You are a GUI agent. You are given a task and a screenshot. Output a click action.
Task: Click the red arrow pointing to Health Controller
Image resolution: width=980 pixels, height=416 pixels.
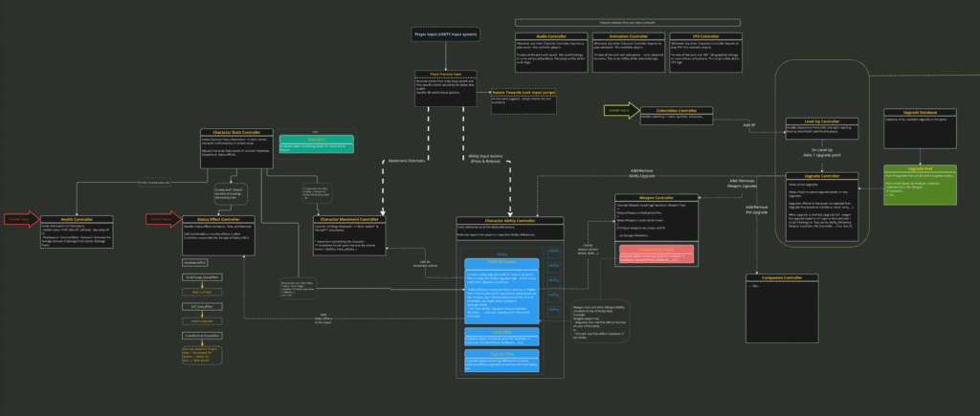coord(22,219)
